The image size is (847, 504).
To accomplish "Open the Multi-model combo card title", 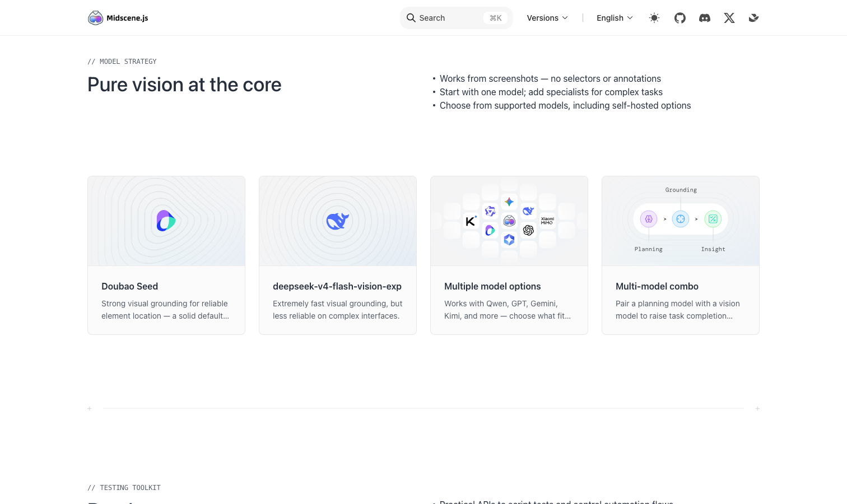I will point(657,286).
